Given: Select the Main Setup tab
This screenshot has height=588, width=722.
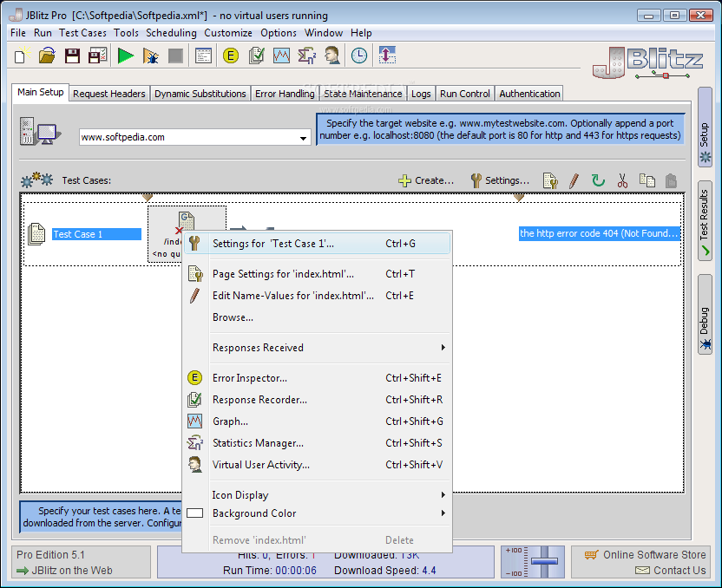Looking at the screenshot, I should point(41,92).
